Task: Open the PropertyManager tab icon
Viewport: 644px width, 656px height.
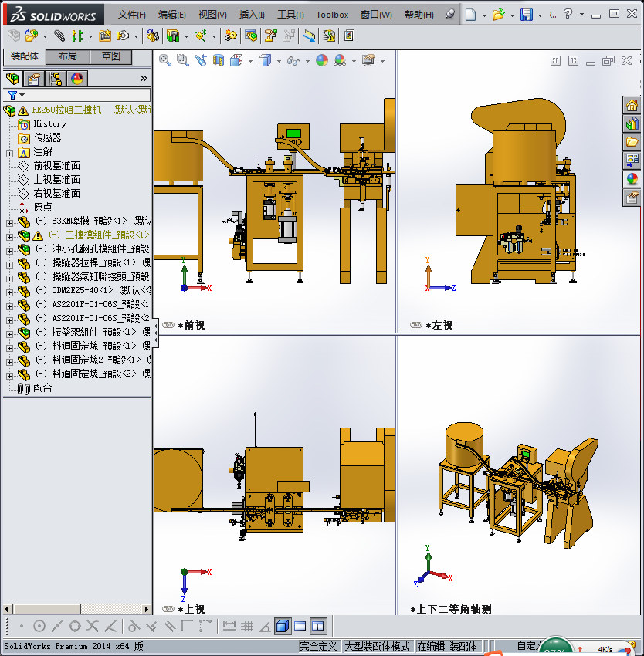Action: click(34, 79)
